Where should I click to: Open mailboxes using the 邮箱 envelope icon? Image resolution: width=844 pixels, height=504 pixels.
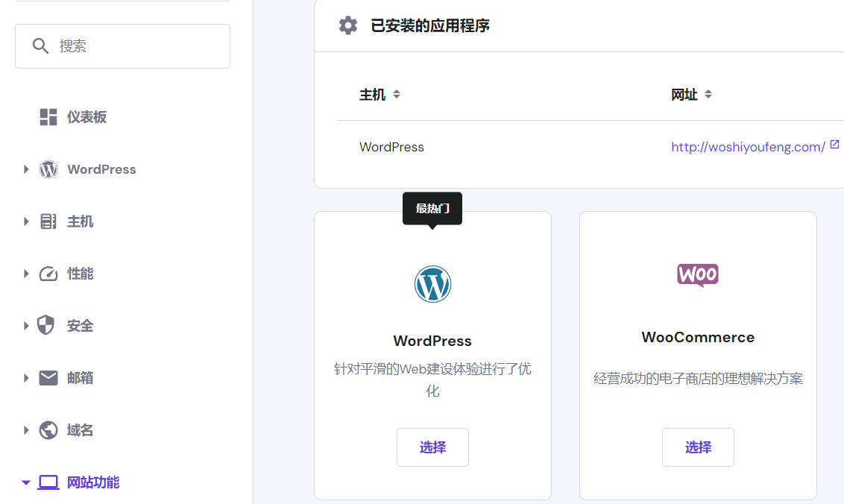click(x=48, y=378)
